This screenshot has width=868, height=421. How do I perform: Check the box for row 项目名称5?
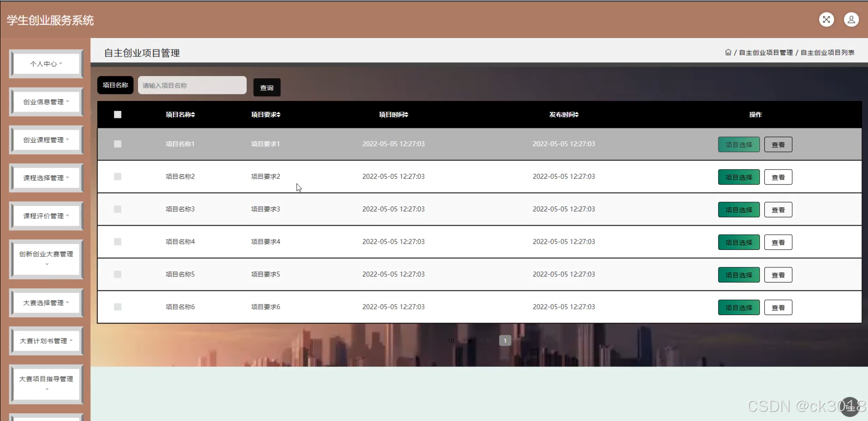pyautogui.click(x=118, y=274)
